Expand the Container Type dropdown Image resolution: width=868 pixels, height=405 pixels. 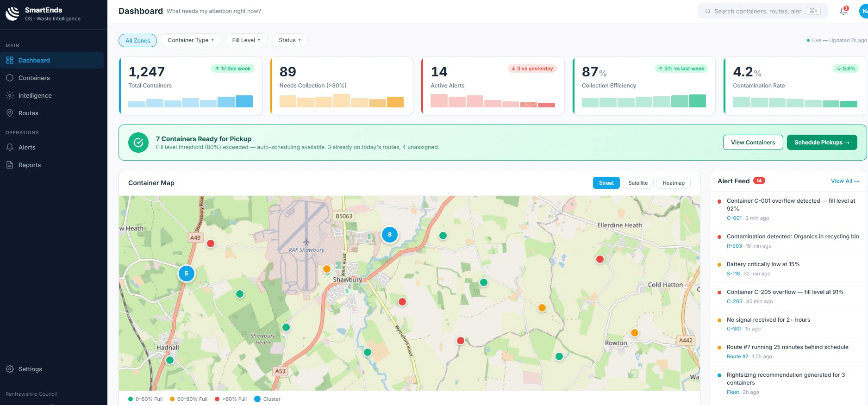[x=191, y=40]
